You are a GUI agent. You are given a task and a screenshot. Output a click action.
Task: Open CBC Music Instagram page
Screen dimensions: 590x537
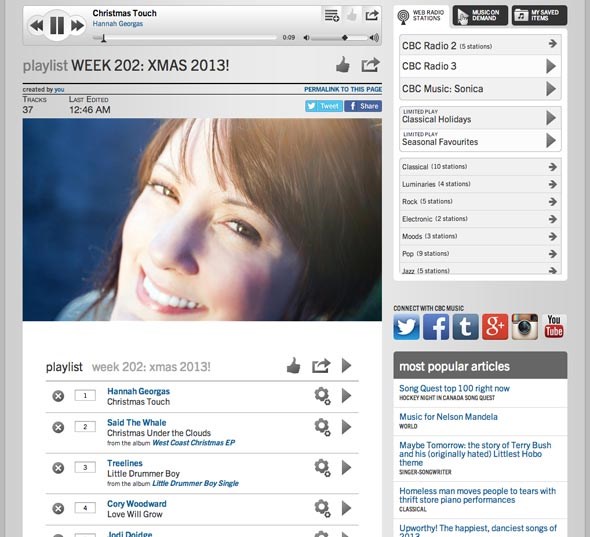pyautogui.click(x=525, y=327)
